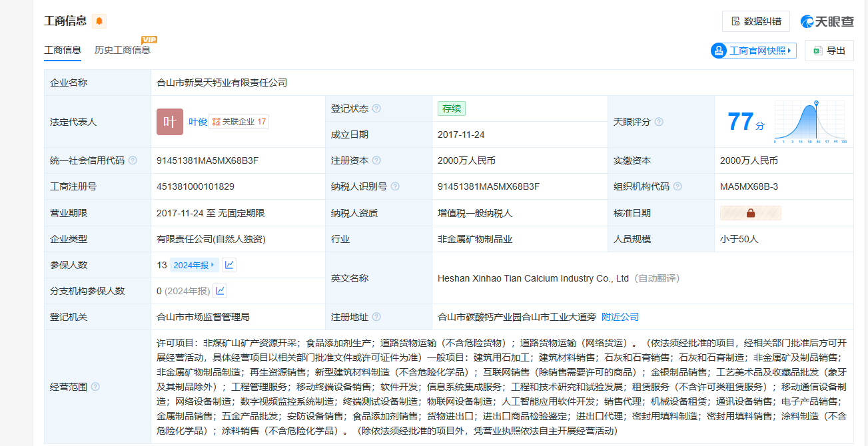Switch to the 历史工商信息 tab
Viewport: 868px width, 446px height.
pos(123,50)
